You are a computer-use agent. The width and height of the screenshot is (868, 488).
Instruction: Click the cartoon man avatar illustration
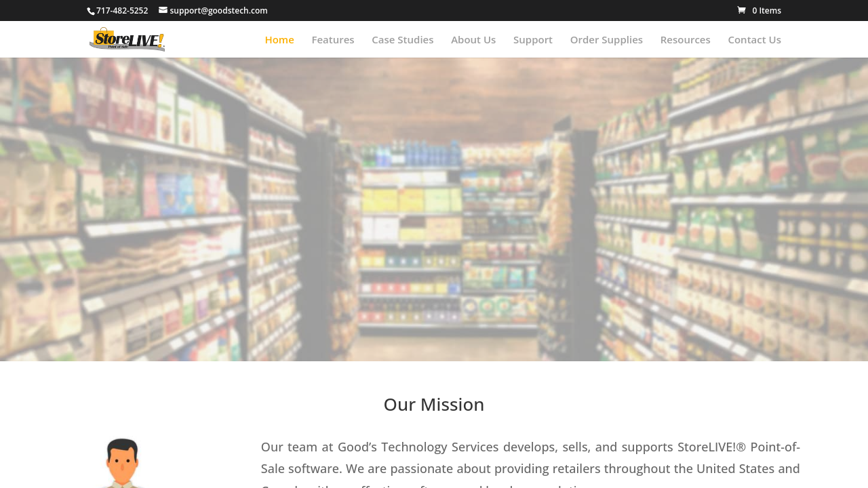pos(123,463)
